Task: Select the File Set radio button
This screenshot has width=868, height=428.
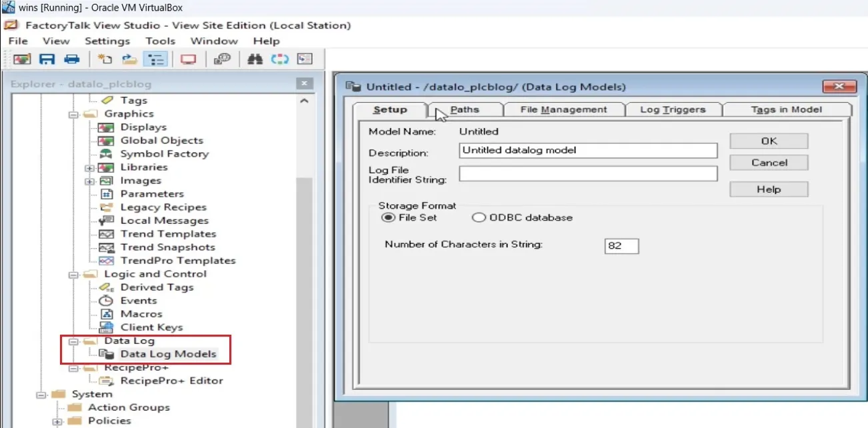Action: click(387, 217)
